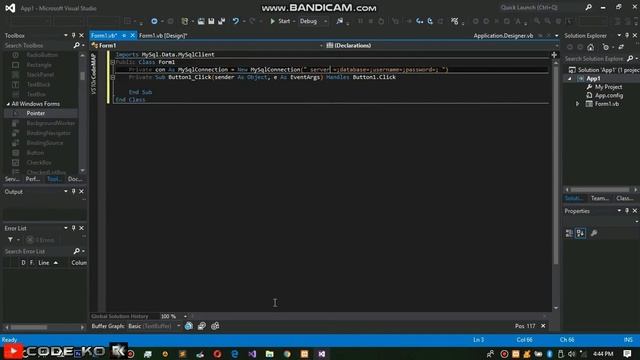Close the Output panel
The height and width of the screenshot is (360, 640).
point(82,191)
